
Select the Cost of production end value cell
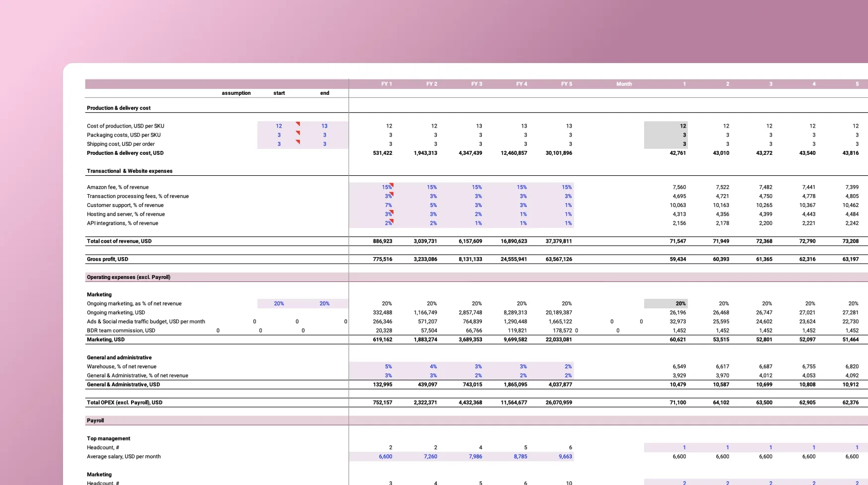point(324,126)
